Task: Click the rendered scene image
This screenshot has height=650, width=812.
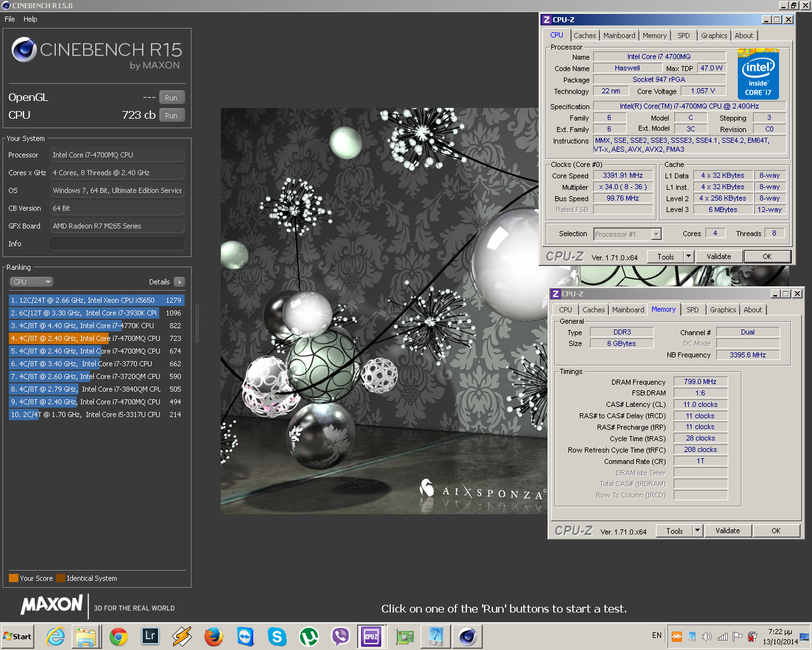Action: 383,311
